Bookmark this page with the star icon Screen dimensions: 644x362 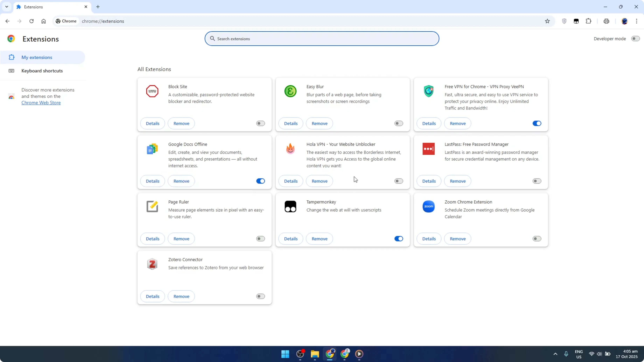tap(547, 21)
